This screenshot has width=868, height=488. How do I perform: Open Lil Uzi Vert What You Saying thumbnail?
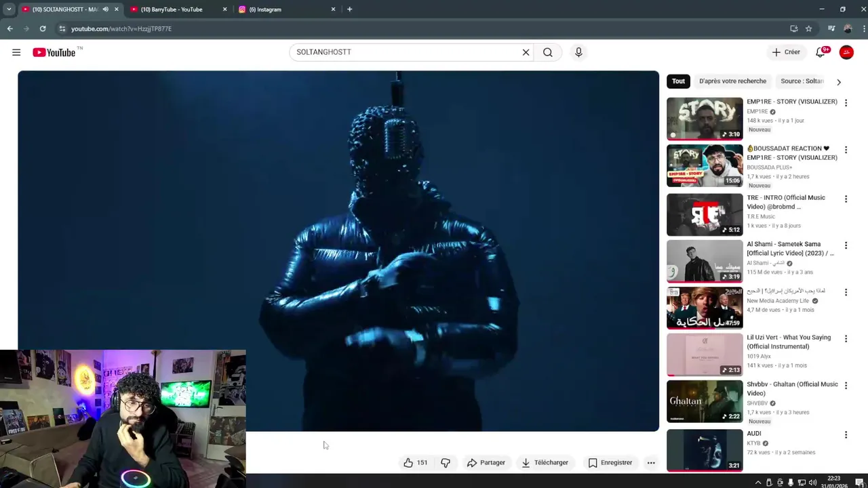click(705, 354)
